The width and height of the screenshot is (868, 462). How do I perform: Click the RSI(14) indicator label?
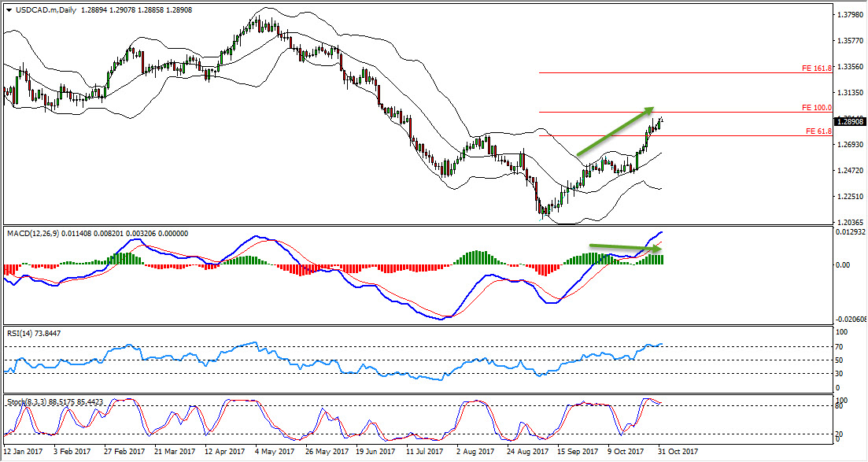20,334
